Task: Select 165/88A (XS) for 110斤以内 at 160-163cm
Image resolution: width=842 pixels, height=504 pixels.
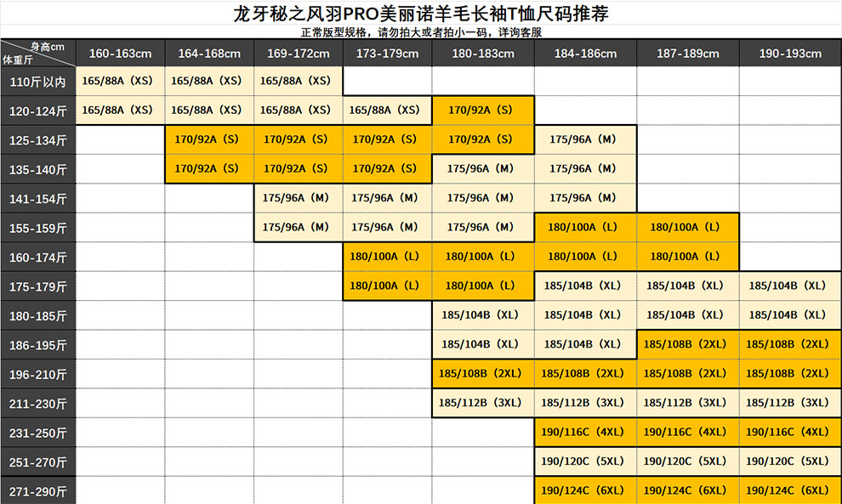Action: pos(120,81)
